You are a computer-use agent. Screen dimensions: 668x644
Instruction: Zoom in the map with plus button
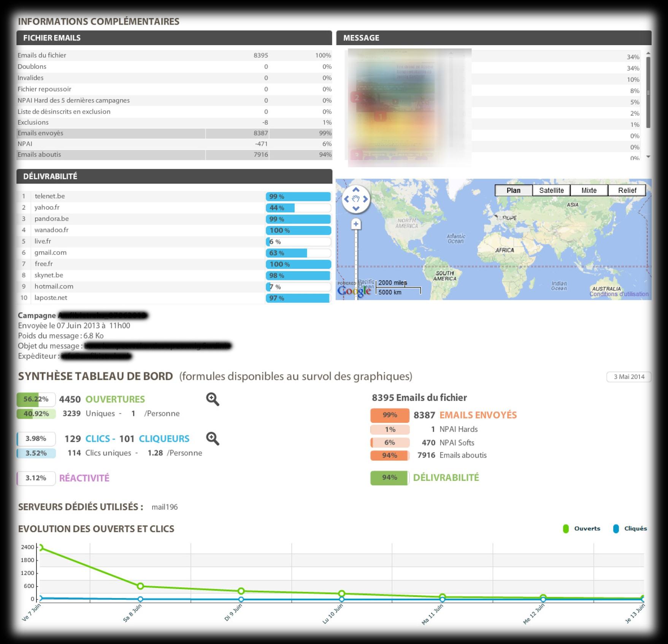pos(356,224)
